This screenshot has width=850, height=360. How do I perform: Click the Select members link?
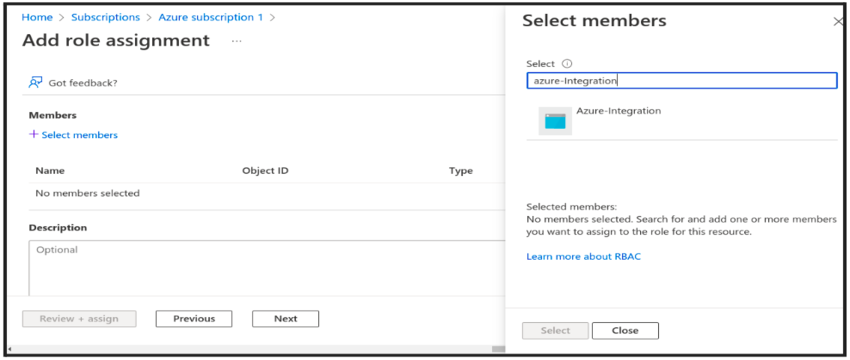80,135
